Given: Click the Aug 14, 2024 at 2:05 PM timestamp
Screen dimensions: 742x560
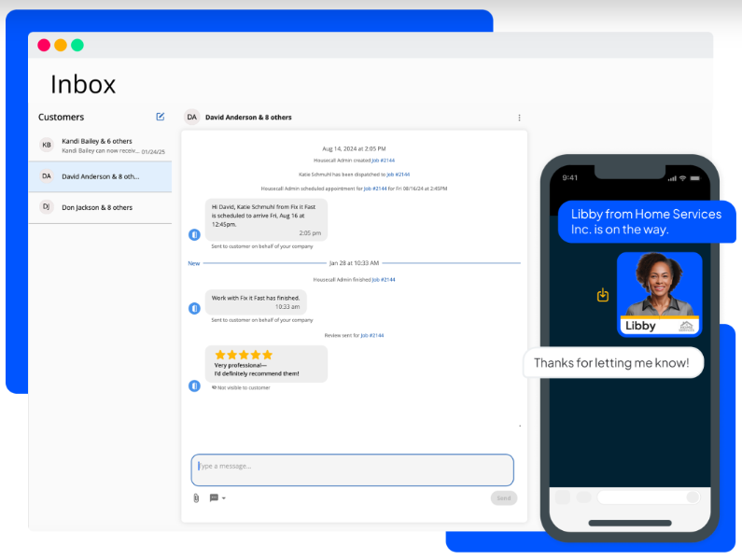Looking at the screenshot, I should (354, 148).
